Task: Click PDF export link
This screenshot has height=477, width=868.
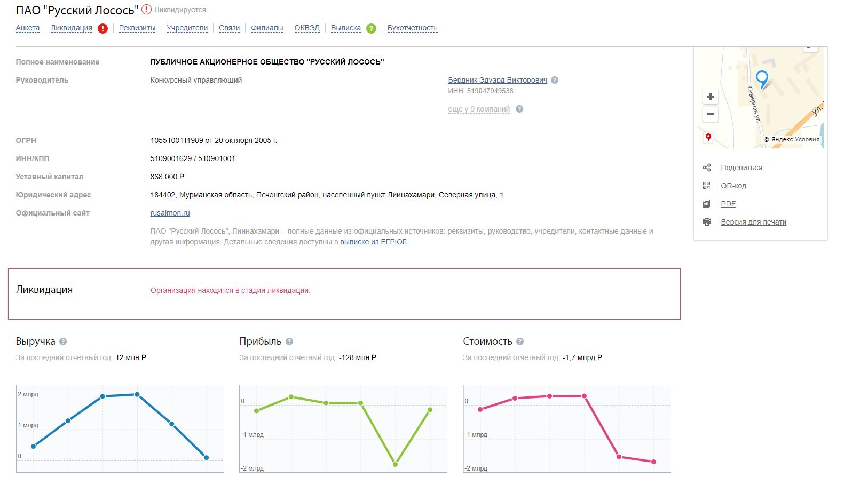Action: pos(728,204)
